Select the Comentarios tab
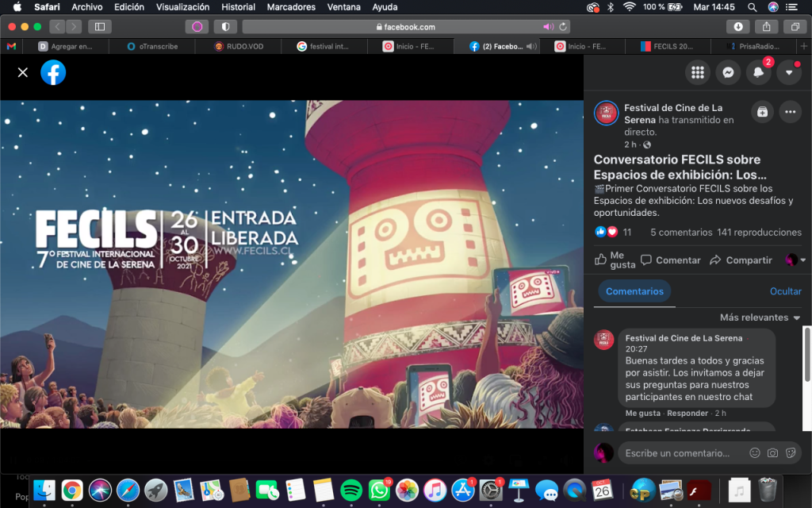The width and height of the screenshot is (812, 508). [x=634, y=291]
